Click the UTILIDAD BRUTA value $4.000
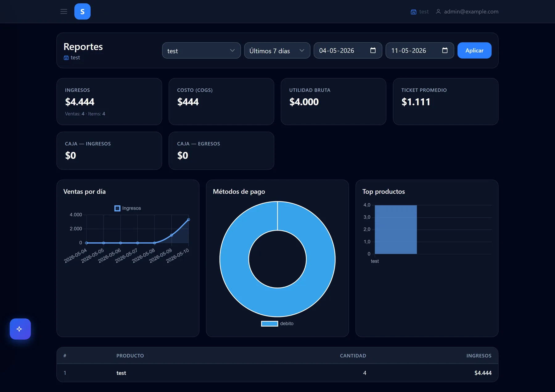The image size is (555, 392). (304, 102)
